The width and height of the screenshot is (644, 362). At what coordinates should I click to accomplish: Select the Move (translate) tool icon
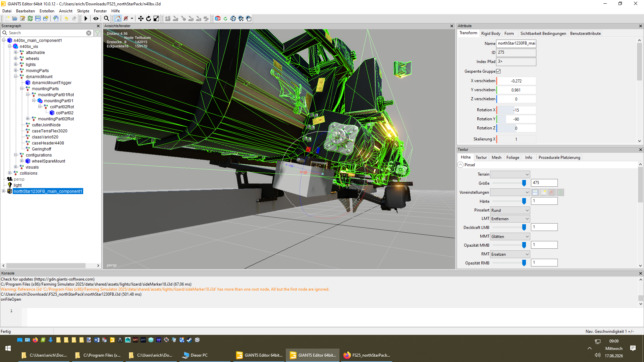pos(141,19)
